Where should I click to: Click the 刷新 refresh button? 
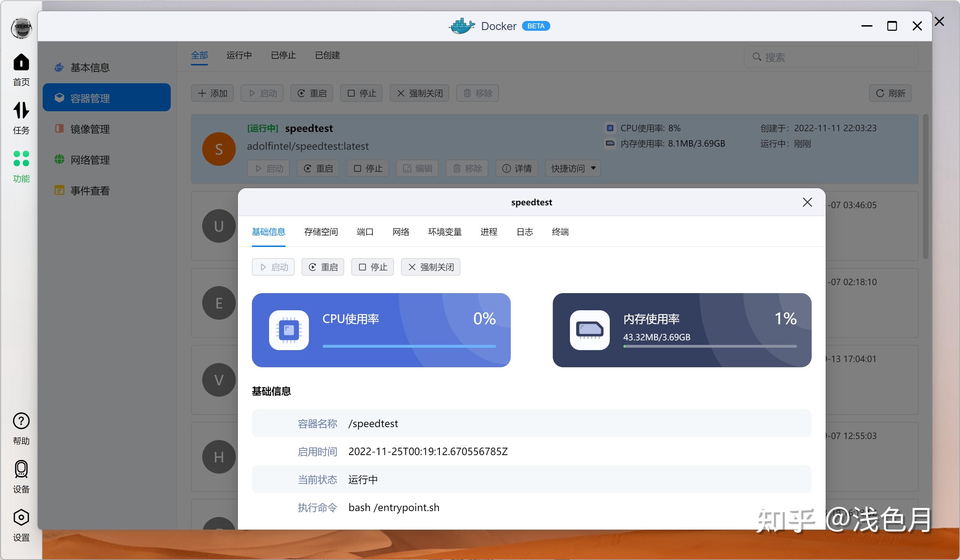coord(890,93)
